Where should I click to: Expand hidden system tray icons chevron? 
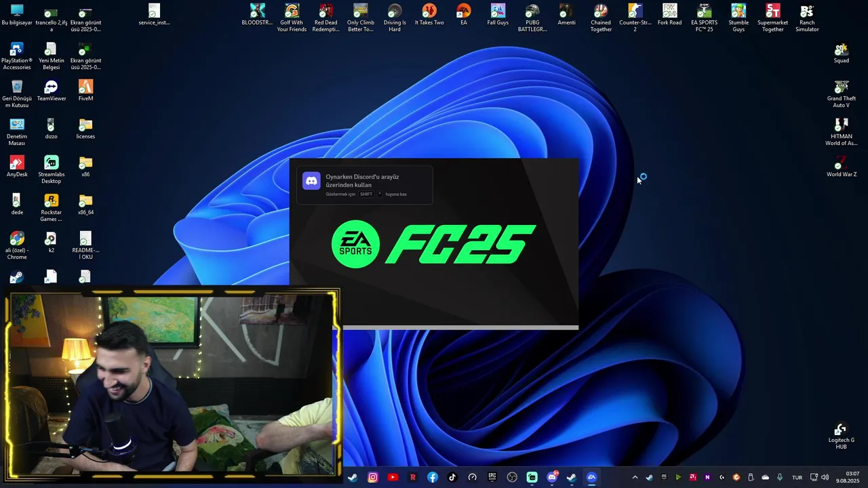point(635,477)
